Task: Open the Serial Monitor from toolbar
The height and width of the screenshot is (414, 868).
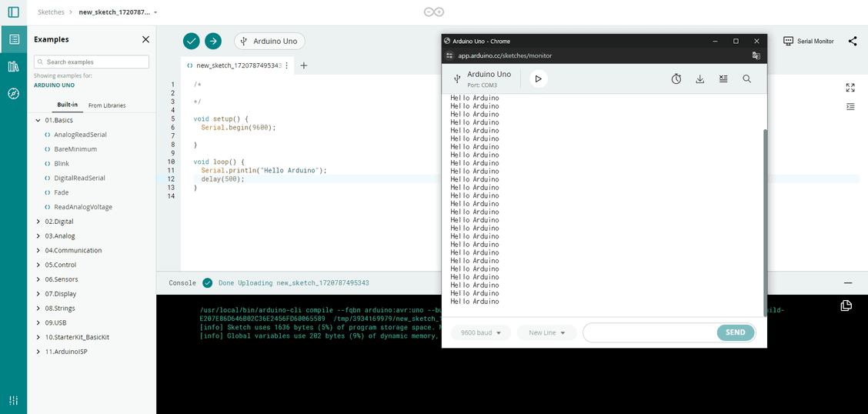Action: tap(808, 41)
